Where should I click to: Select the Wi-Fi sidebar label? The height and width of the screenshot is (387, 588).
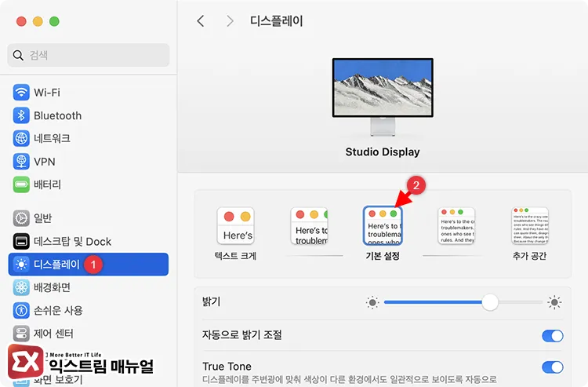[x=47, y=93]
